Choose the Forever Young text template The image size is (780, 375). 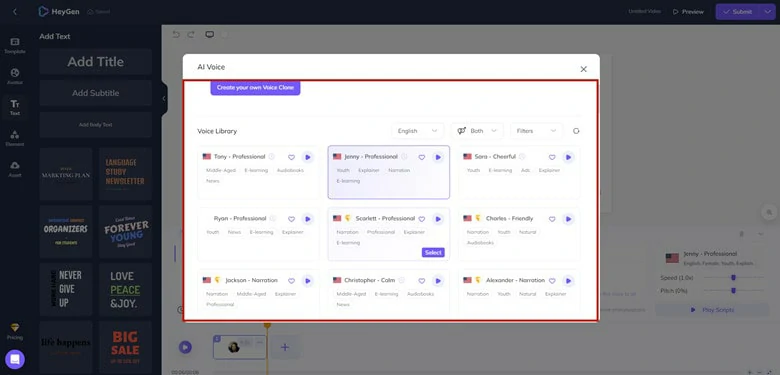(125, 232)
